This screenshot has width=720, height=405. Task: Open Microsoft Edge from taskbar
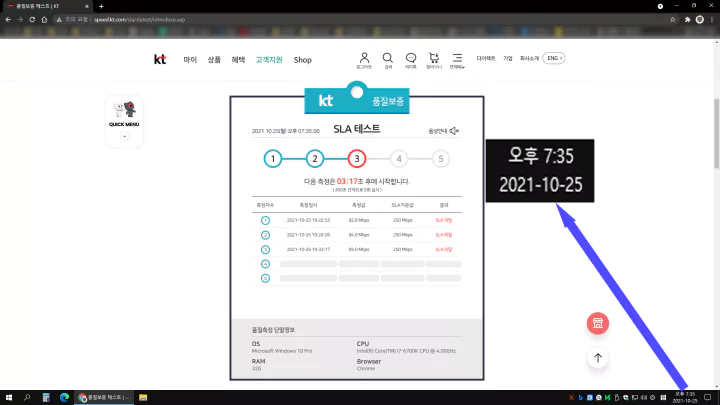click(x=64, y=398)
